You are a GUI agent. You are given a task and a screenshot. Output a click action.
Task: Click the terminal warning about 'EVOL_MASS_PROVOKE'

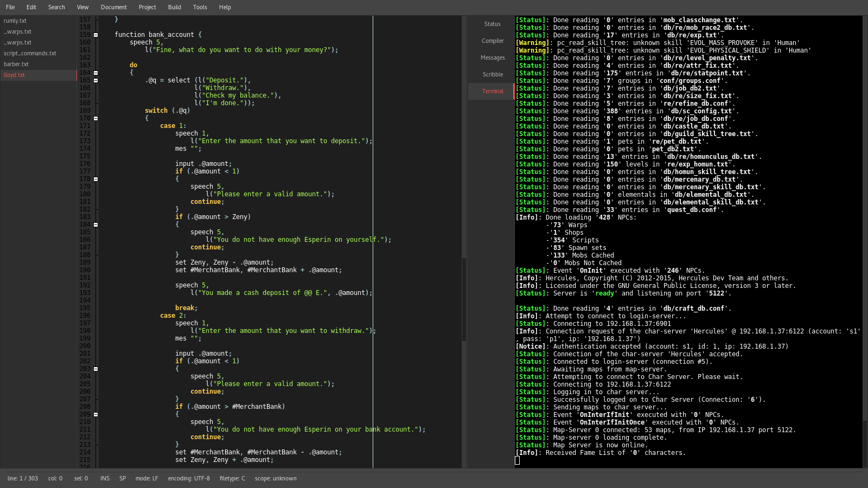658,43
